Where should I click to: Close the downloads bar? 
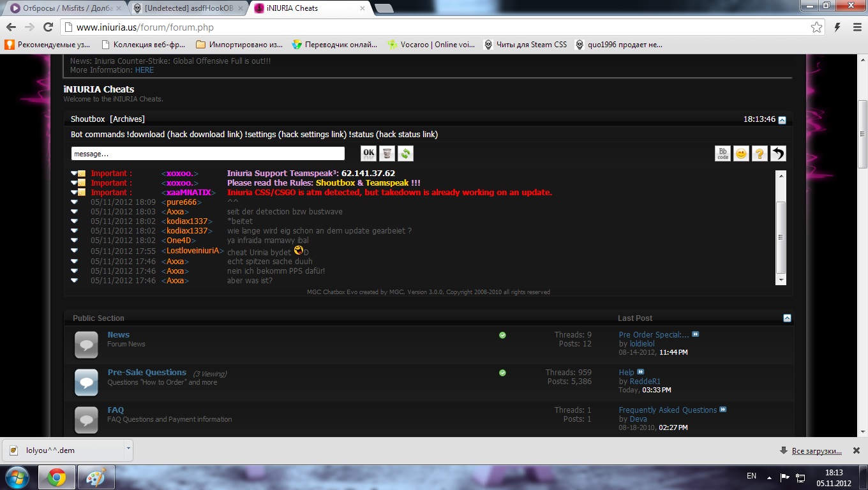tap(857, 450)
